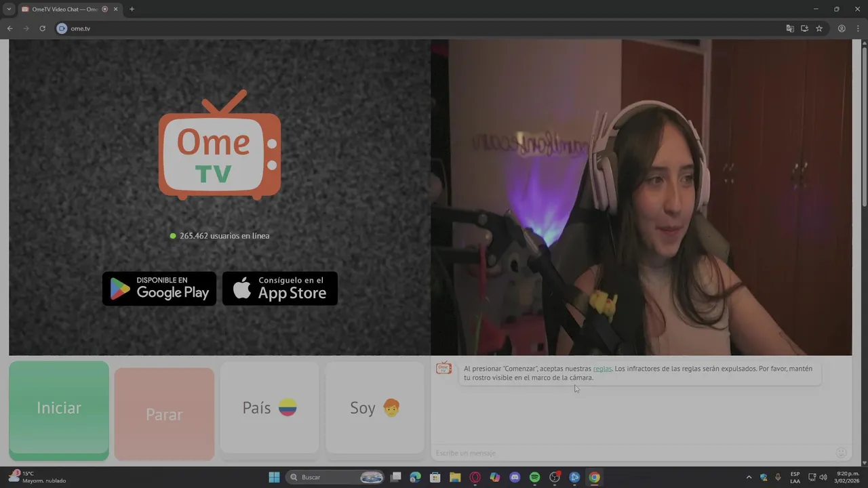Open the Chrome profile icon
This screenshot has width=868, height=488.
click(842, 28)
